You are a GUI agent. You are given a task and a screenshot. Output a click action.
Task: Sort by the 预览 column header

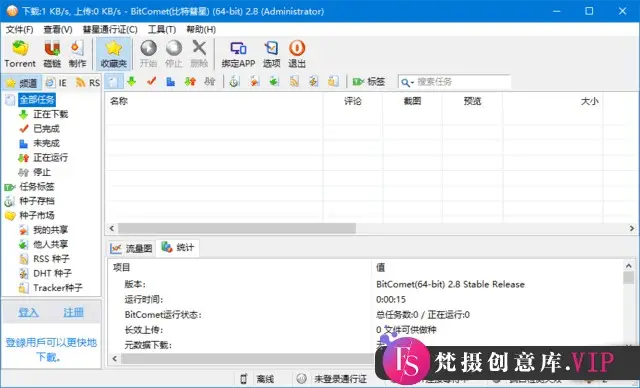[472, 101]
